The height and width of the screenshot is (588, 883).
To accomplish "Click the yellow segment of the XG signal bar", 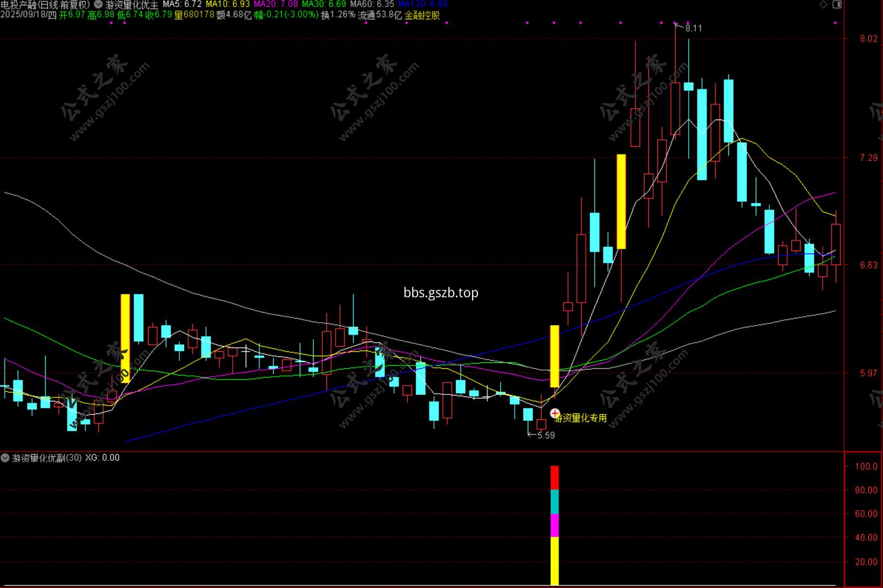I will 554,561.
